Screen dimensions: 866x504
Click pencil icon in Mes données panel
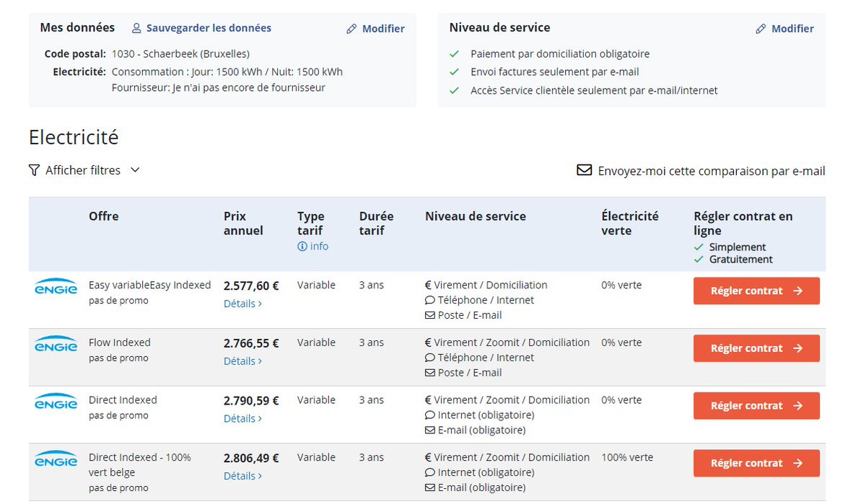tap(351, 29)
